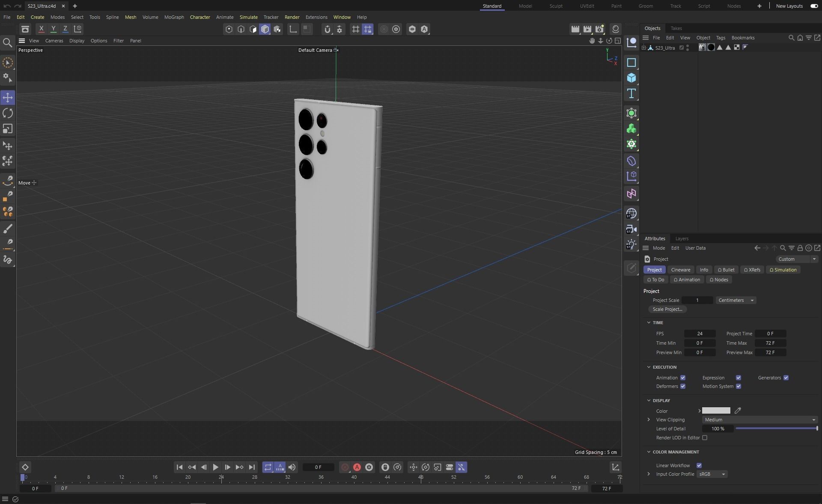Uncheck the Expression checkbox

739,378
